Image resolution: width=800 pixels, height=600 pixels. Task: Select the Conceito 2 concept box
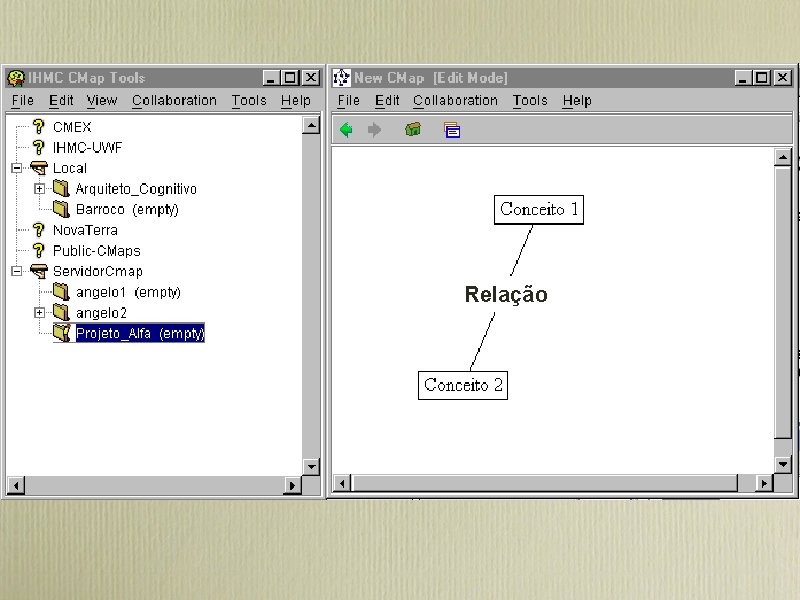coord(463,385)
